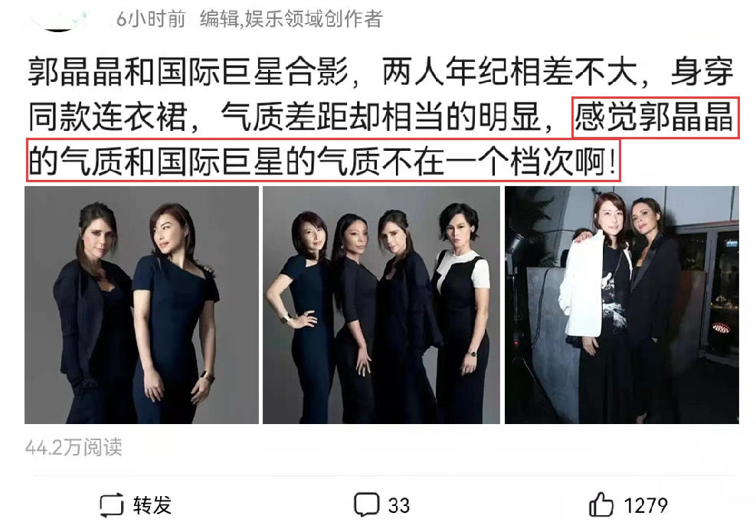Click the 编辑,娱乐领域创作者 author tag
This screenshot has width=756, height=532.
[291, 19]
